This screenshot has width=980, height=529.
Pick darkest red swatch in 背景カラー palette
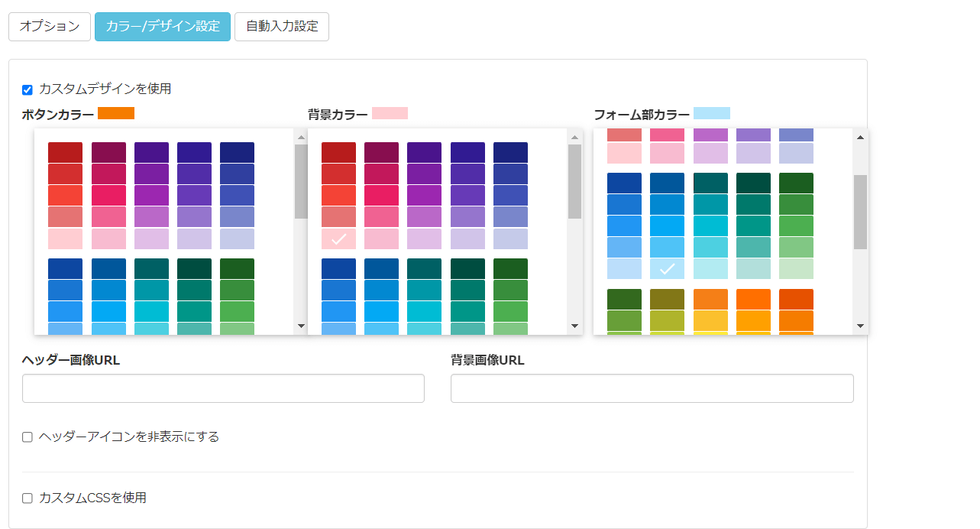[338, 152]
